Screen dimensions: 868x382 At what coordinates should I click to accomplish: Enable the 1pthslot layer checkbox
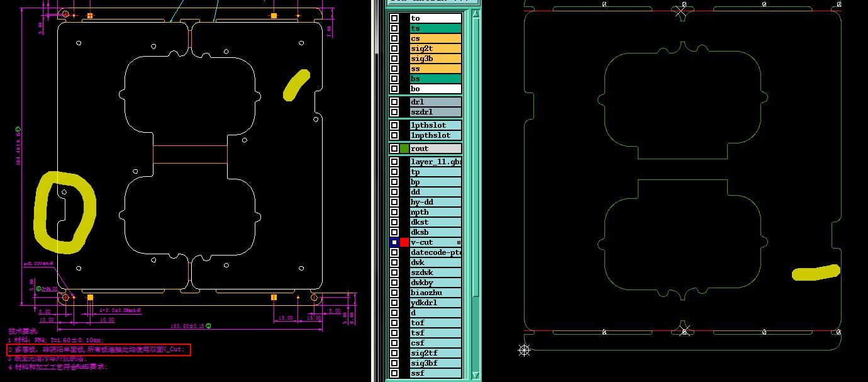point(394,125)
